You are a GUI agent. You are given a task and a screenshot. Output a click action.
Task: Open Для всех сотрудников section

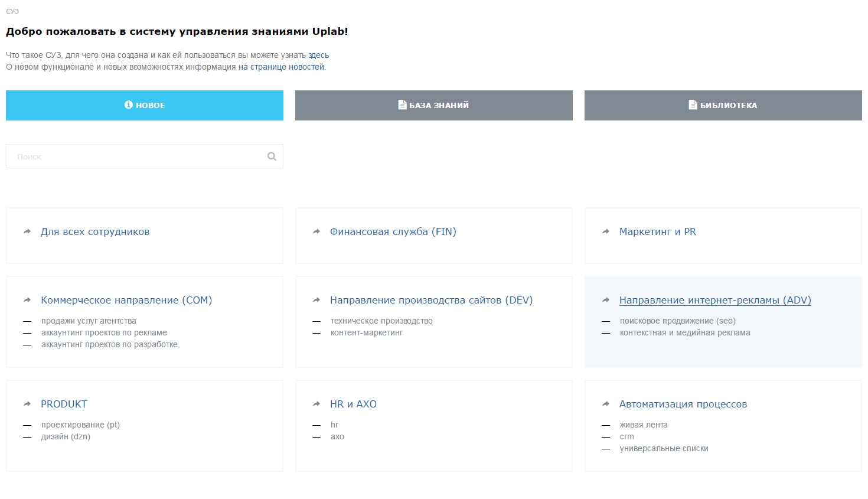pos(95,231)
